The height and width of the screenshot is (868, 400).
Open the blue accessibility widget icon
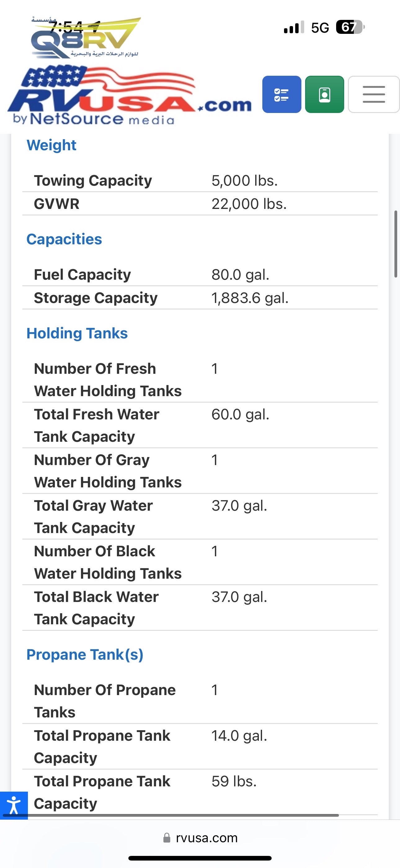[x=14, y=805]
